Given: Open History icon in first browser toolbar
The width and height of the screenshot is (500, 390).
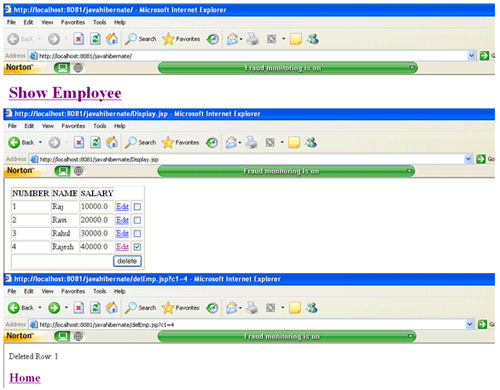Looking at the screenshot, I should point(212,39).
